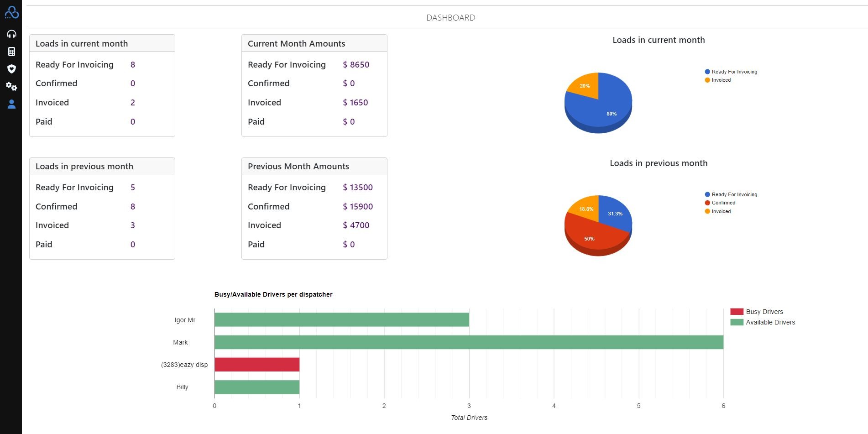Click the 'Previous Month Amounts' card header
The image size is (868, 434).
[314, 166]
